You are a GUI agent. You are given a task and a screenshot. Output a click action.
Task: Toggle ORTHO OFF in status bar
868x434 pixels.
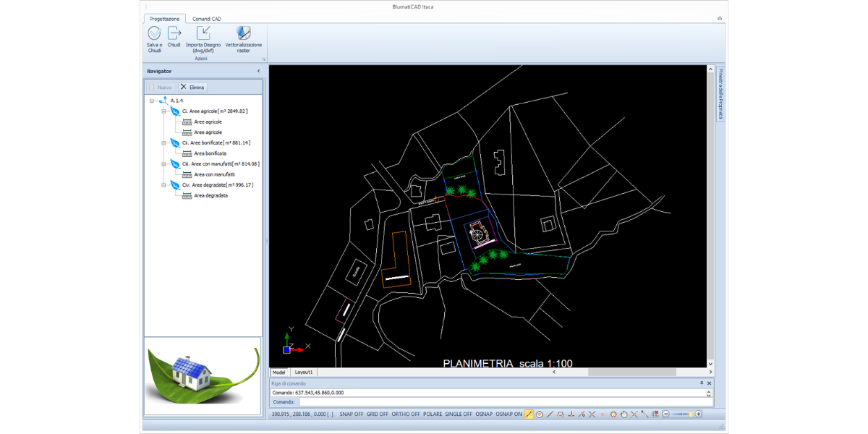click(x=406, y=414)
